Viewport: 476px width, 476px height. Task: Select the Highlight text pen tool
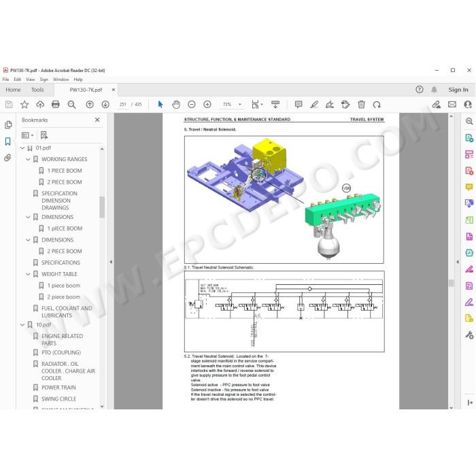click(314, 105)
